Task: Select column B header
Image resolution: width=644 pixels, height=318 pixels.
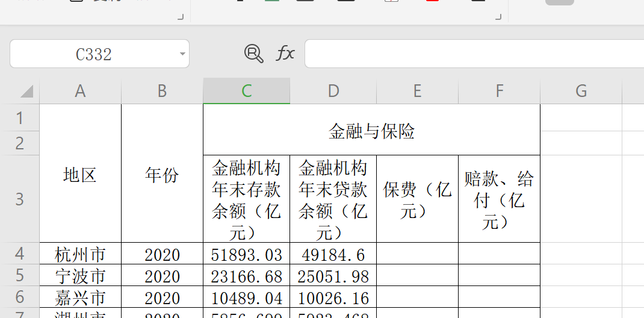Action: coord(163,91)
